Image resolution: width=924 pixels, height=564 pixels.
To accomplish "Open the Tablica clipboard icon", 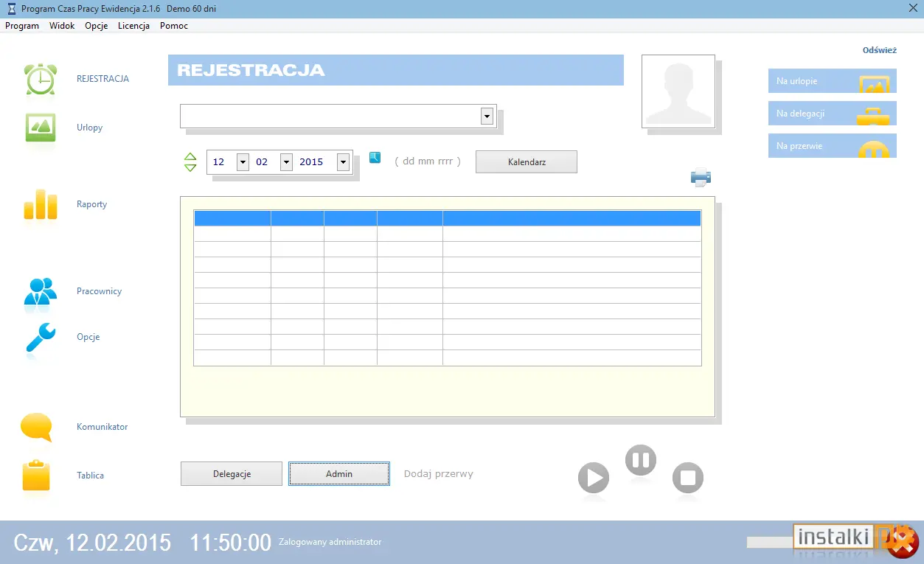I will [x=36, y=476].
